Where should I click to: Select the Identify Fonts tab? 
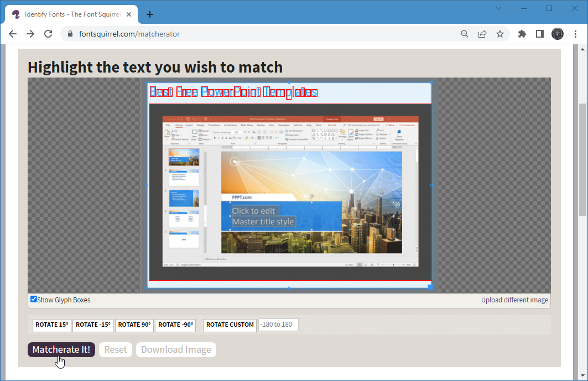[x=71, y=14]
